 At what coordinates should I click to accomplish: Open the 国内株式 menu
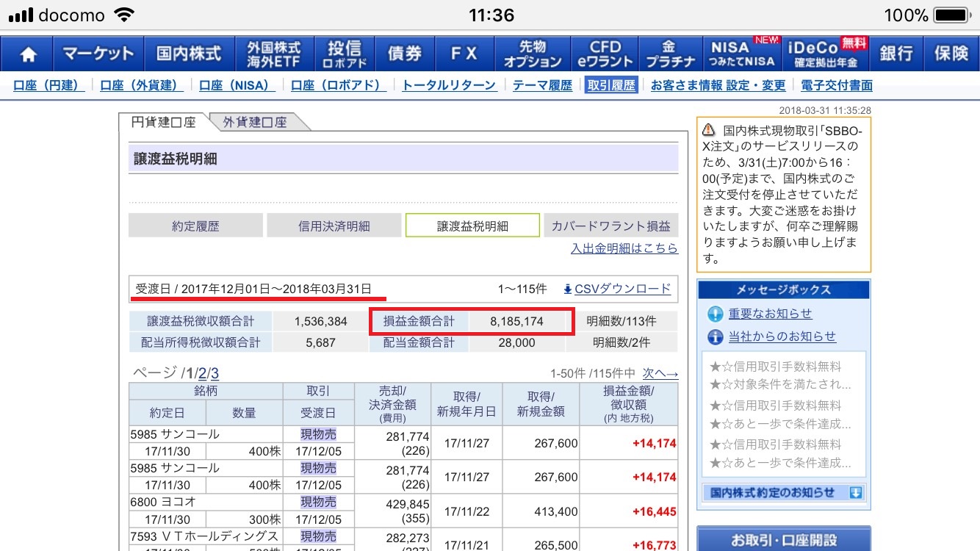[x=189, y=54]
